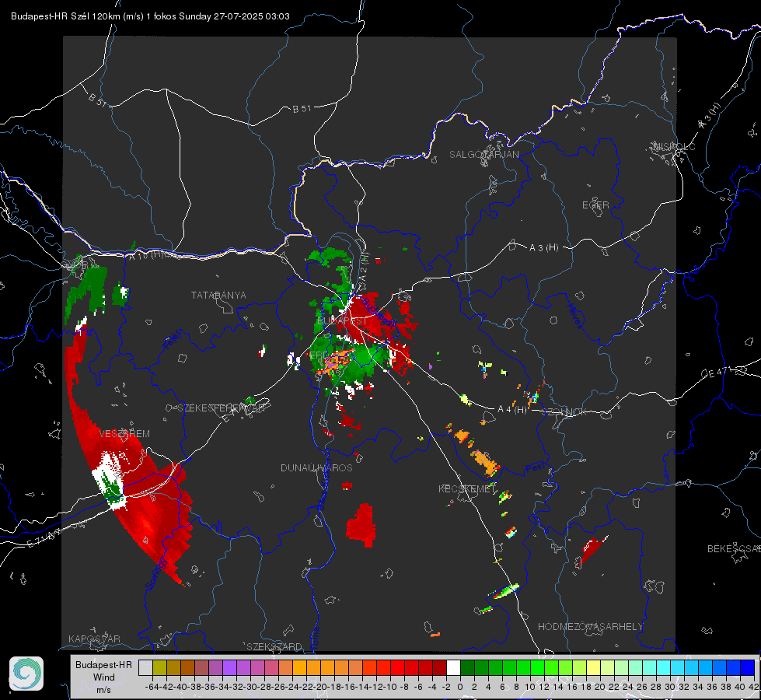The image size is (761, 700).
Task: Click the BÉKÉSCSABA city label
Action: click(734, 549)
